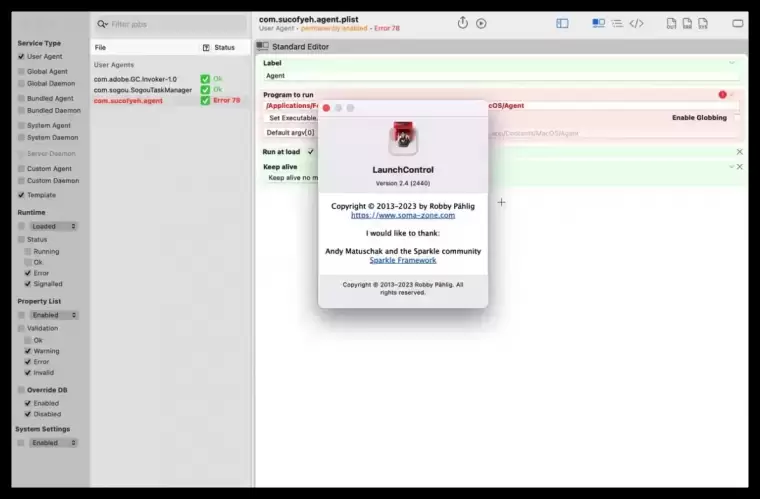The image size is (760, 499).
Task: Toggle enabled checkbox for com.adobe.GC.Invoker-1.0
Action: (205, 79)
